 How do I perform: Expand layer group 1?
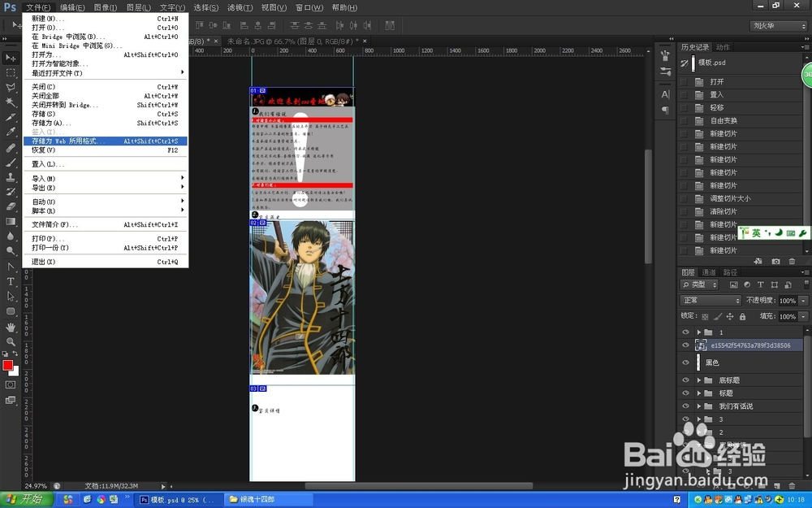[698, 332]
